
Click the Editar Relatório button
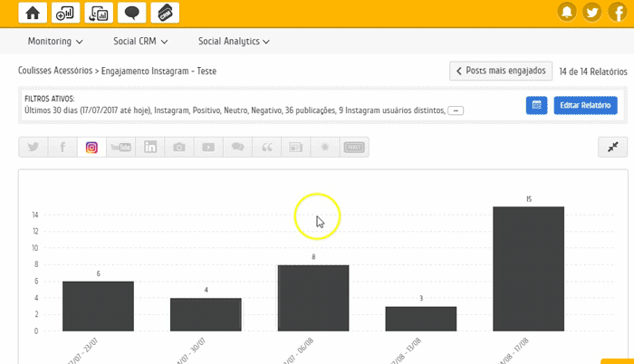(585, 106)
